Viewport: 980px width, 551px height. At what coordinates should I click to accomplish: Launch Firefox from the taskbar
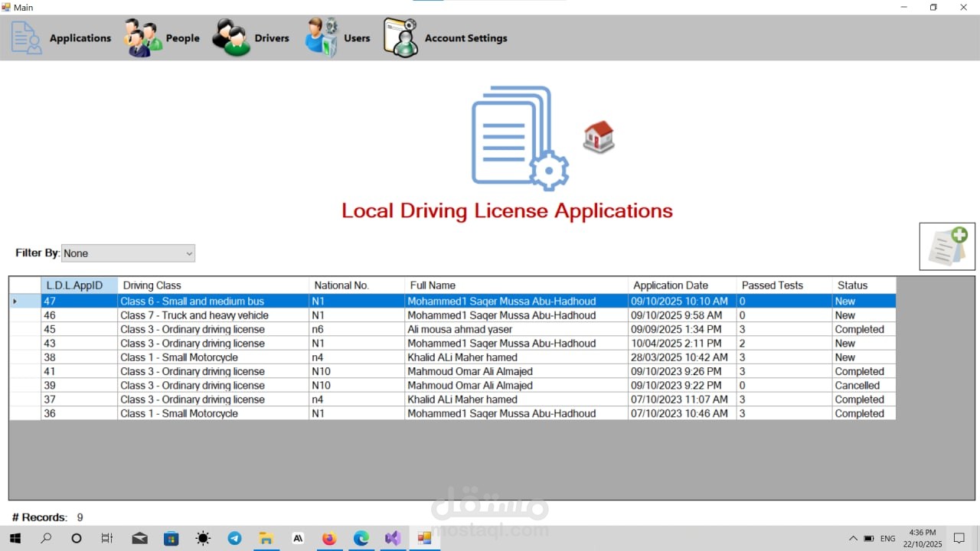pyautogui.click(x=329, y=538)
